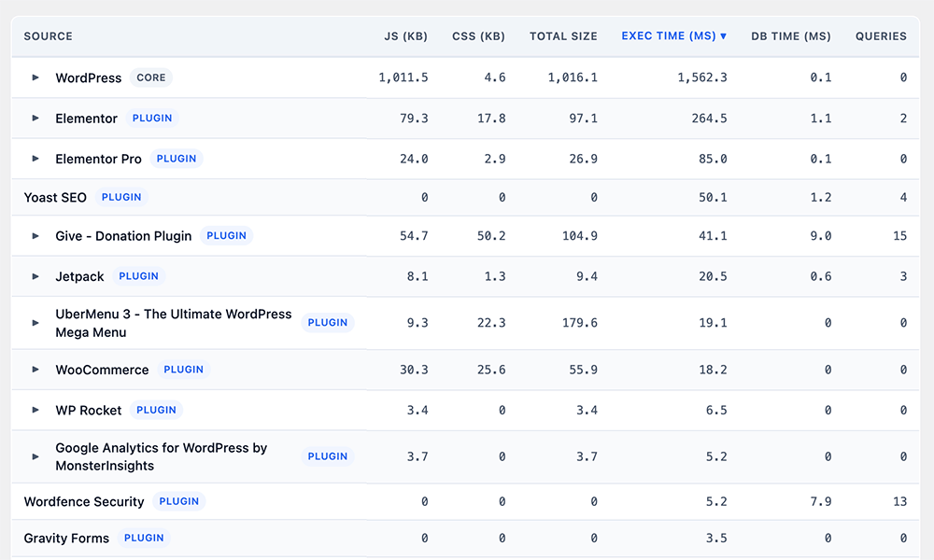The width and height of the screenshot is (934, 560).
Task: Expand Give - Donation Plugin row
Action: coord(35,235)
